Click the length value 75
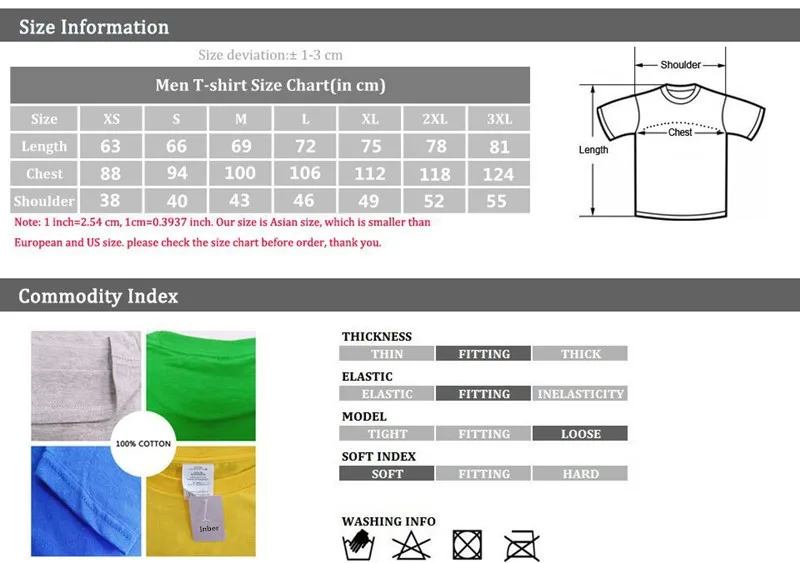This screenshot has height=563, width=800. point(370,146)
